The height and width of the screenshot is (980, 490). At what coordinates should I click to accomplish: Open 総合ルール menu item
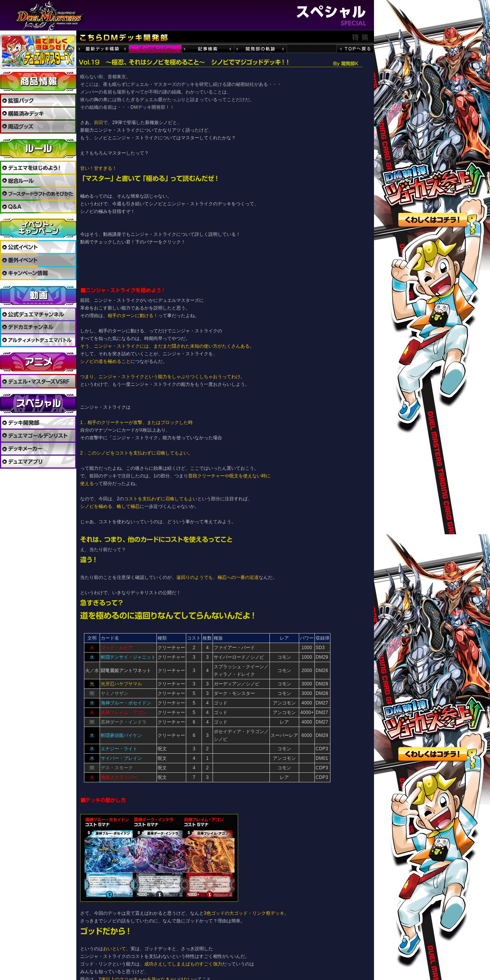[x=38, y=181]
